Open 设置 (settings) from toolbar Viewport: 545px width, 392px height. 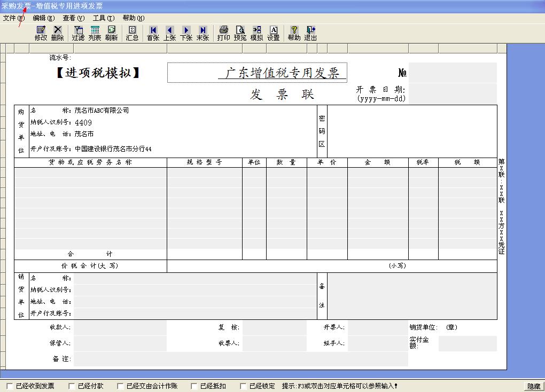pyautogui.click(x=274, y=33)
